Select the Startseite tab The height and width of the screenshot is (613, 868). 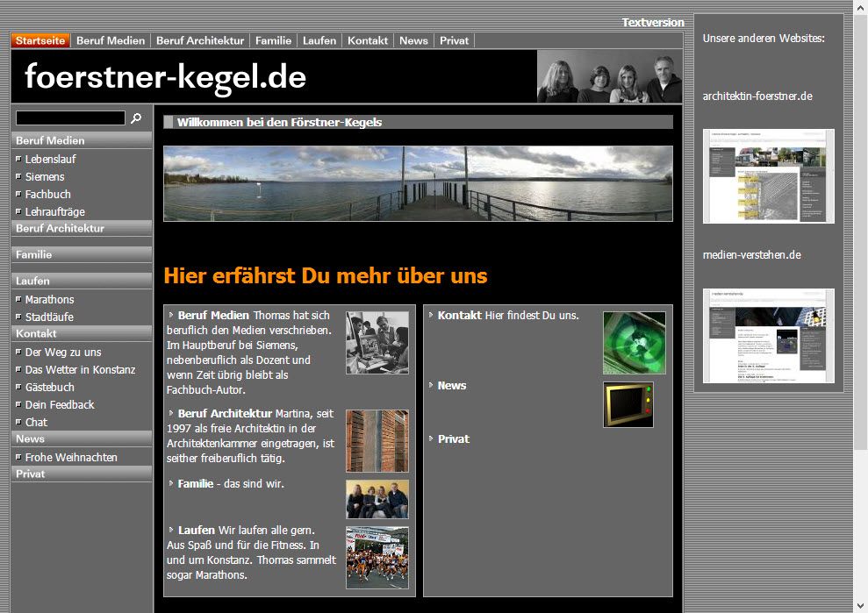click(40, 40)
